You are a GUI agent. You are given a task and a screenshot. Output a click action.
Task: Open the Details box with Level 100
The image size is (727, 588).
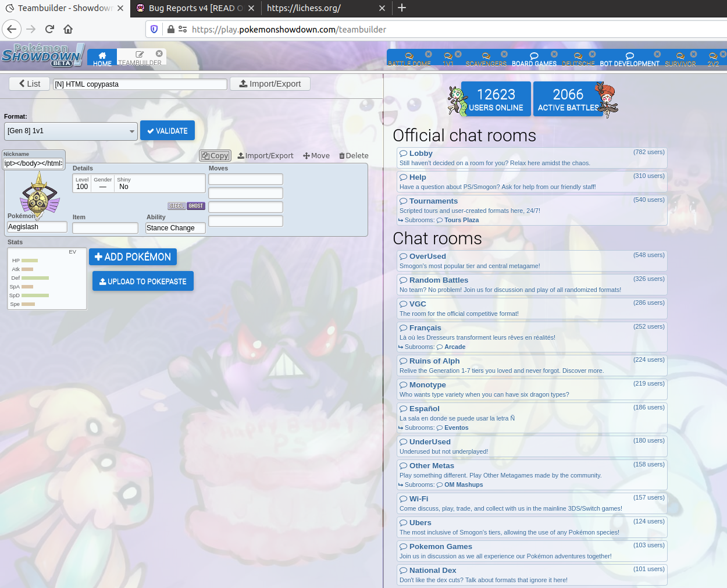pyautogui.click(x=139, y=183)
